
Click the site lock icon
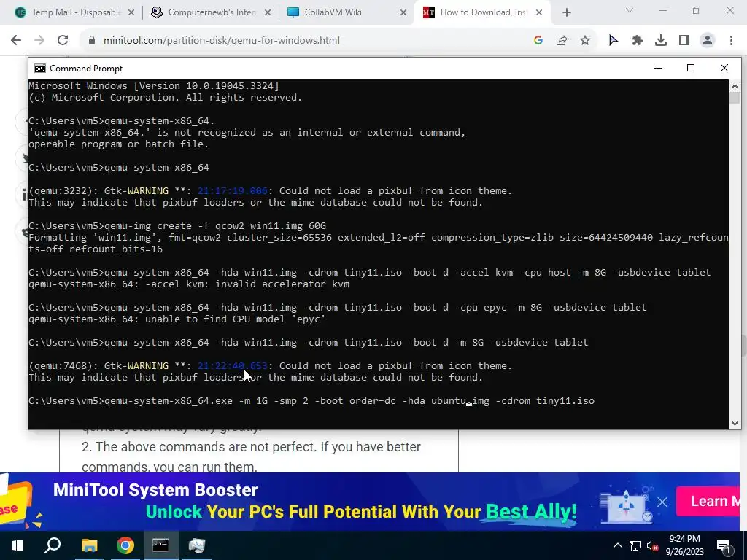click(x=92, y=41)
